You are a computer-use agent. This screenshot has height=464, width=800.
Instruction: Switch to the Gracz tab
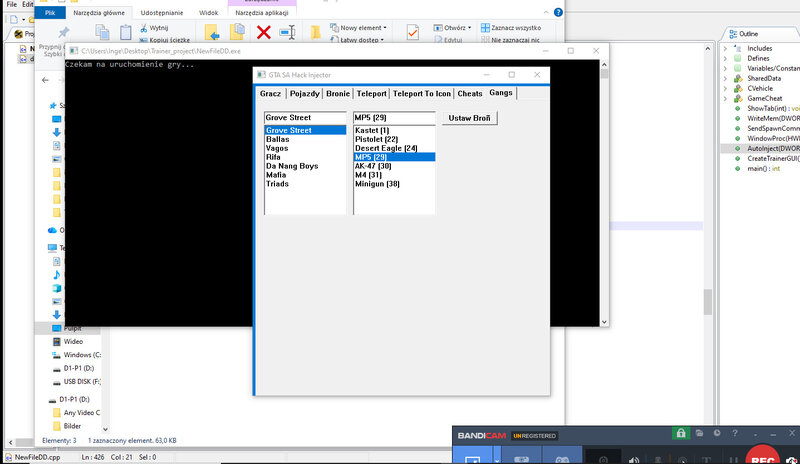(x=270, y=93)
